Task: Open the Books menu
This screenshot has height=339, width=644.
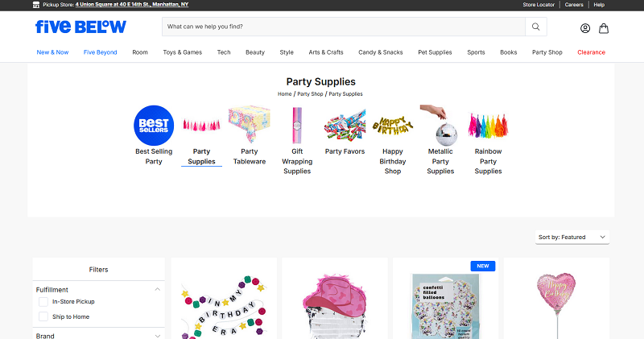Action: 509,52
